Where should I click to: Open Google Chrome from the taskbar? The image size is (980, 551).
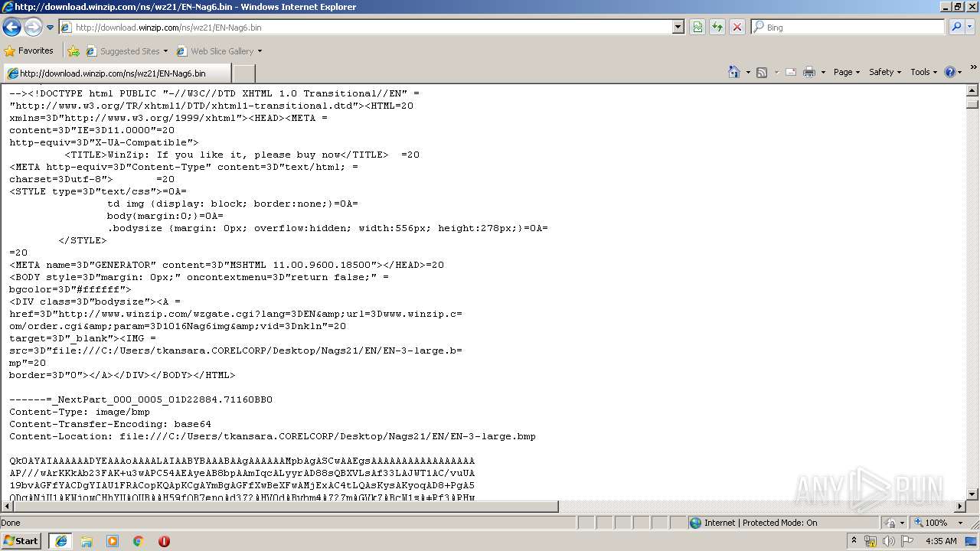tap(139, 541)
